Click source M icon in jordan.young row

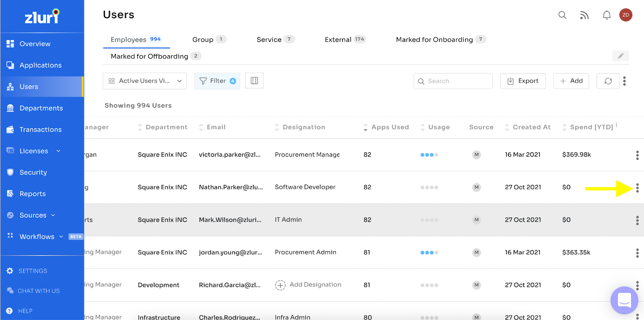click(477, 253)
